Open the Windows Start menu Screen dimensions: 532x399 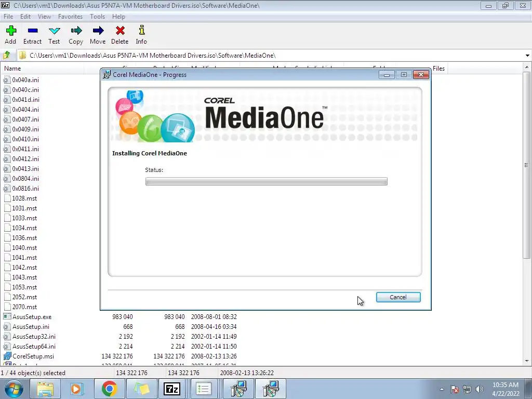14,389
